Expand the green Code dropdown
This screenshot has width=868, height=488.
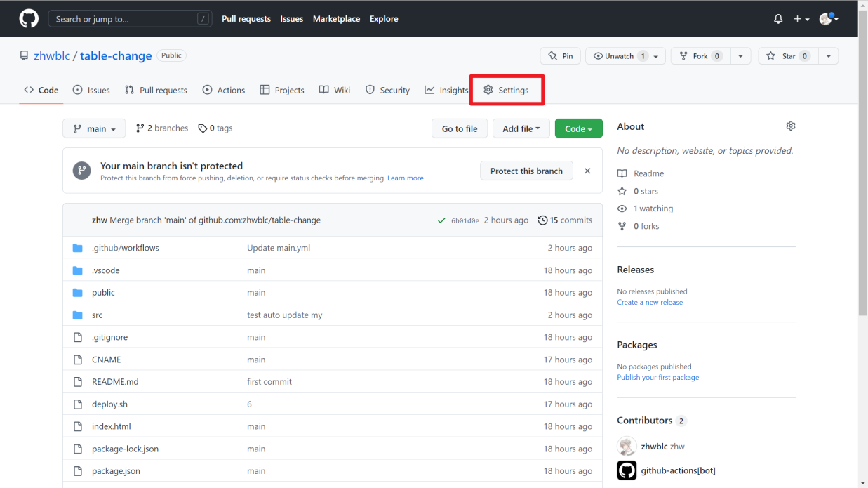click(x=579, y=128)
